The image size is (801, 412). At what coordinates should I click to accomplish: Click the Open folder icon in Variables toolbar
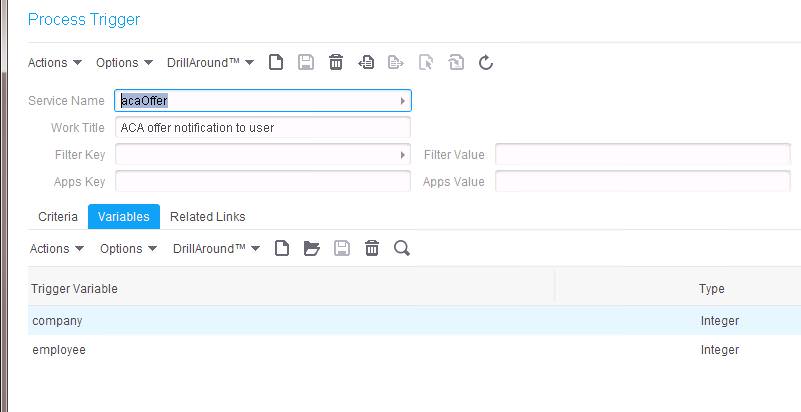(x=312, y=249)
